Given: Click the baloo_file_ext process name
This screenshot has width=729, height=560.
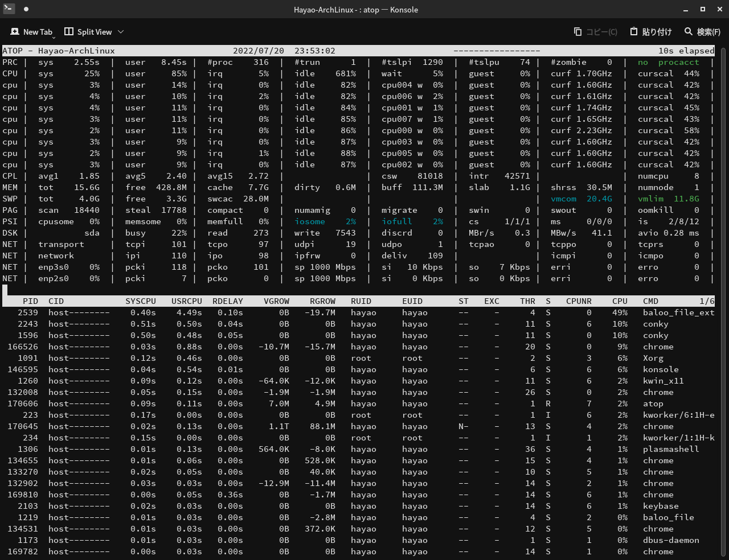Looking at the screenshot, I should (678, 312).
